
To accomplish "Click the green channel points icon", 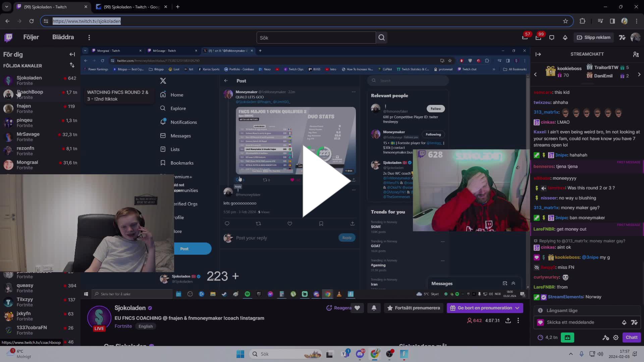I will [568, 338].
